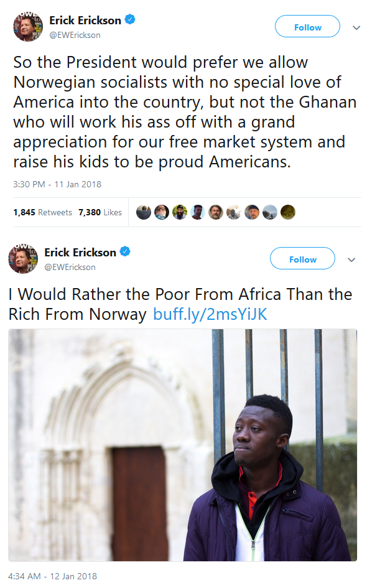380x588 pixels.
Task: Click the verified badge on the first tweet
Action: coord(129,19)
